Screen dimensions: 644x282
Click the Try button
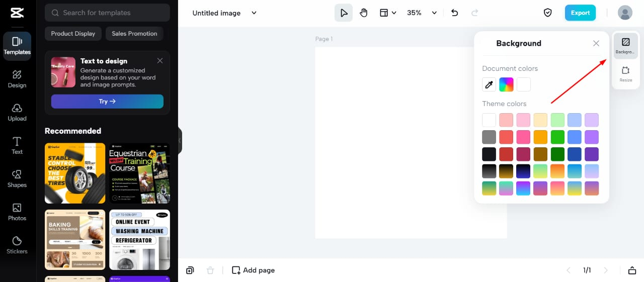pyautogui.click(x=107, y=102)
